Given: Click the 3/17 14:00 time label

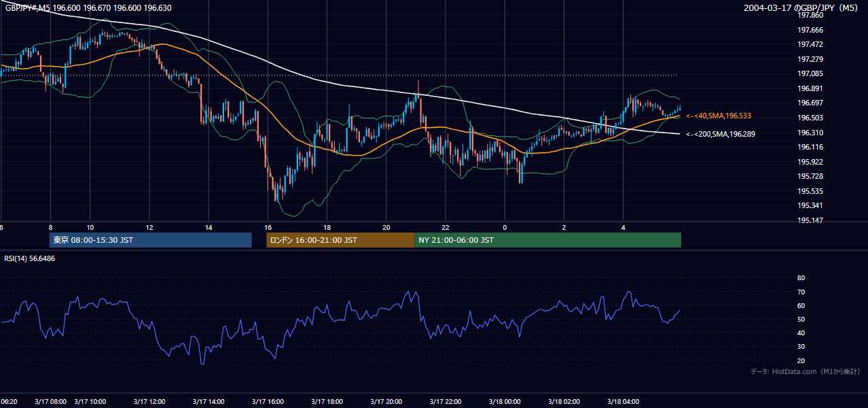Looking at the screenshot, I should coord(209,401).
